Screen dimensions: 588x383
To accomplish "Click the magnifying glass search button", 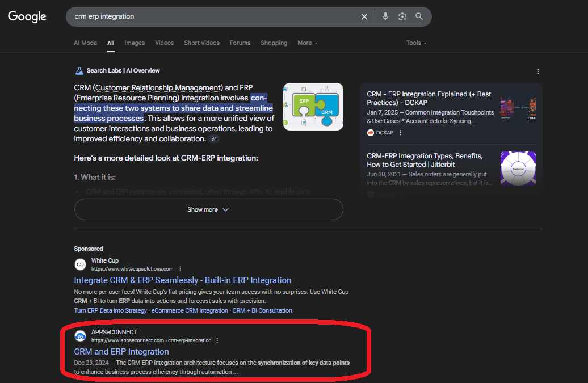I will pos(419,16).
